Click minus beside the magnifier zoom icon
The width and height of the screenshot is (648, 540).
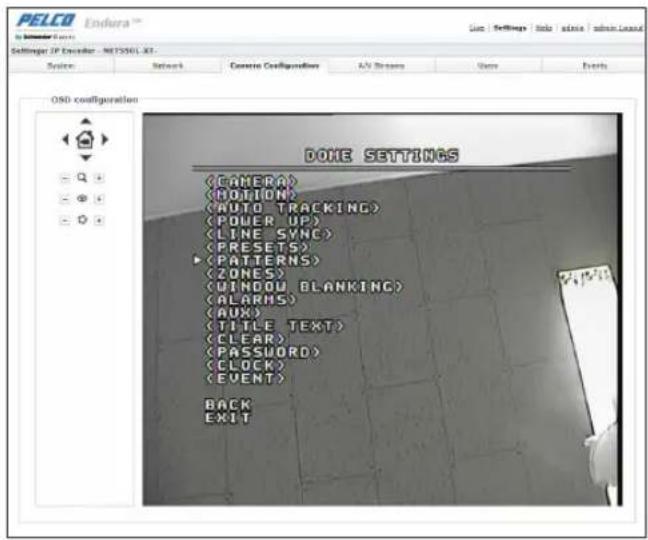pos(65,178)
